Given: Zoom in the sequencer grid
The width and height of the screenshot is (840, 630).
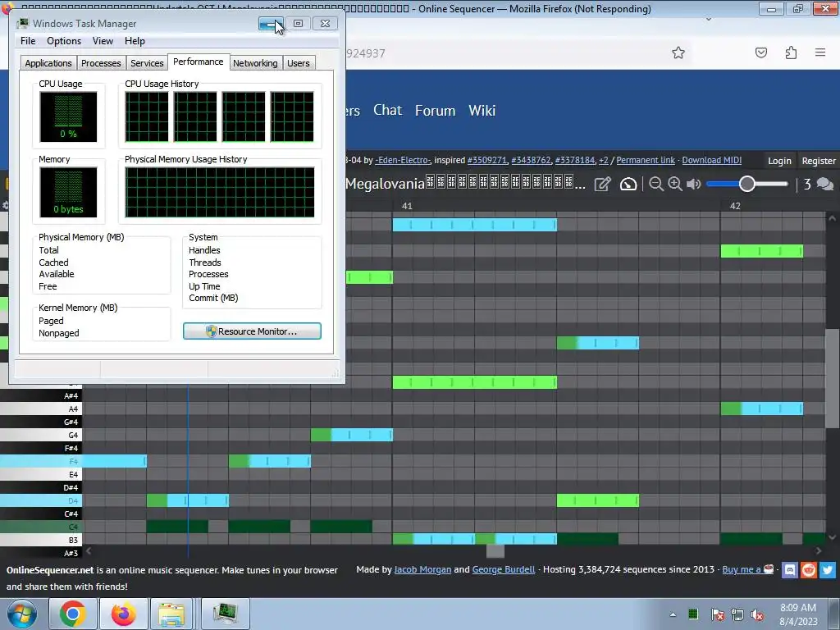Looking at the screenshot, I should pos(675,185).
